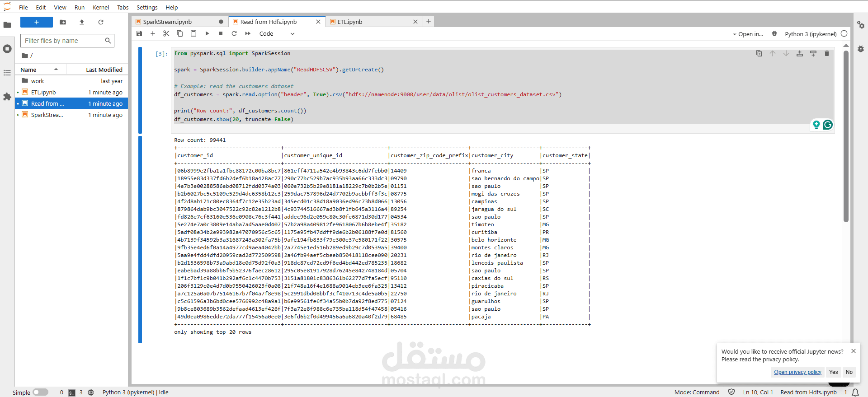Toggle Simple interface mode switch
This screenshot has height=397, width=868.
(x=40, y=392)
